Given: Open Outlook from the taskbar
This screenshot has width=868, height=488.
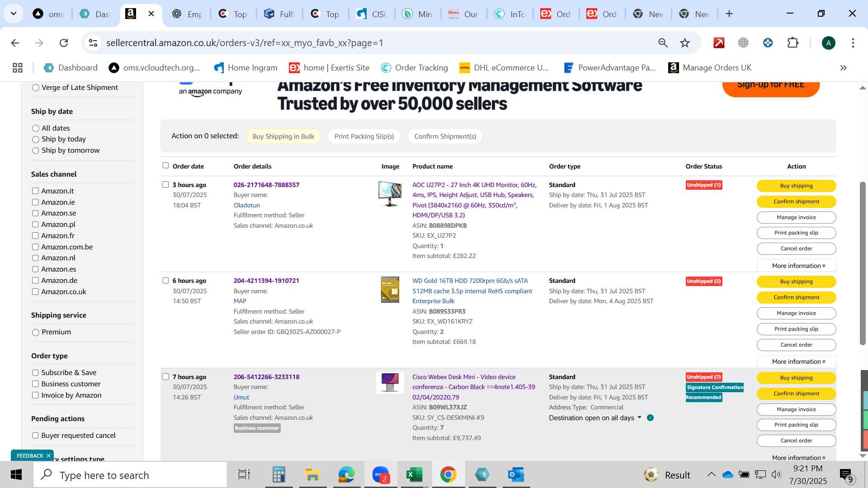Looking at the screenshot, I should click(x=516, y=475).
